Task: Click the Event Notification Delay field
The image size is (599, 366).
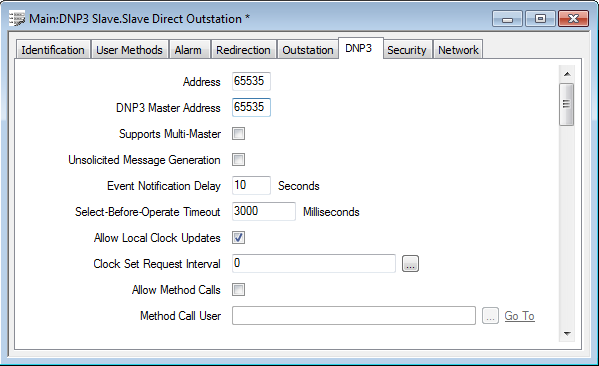Action: (251, 185)
